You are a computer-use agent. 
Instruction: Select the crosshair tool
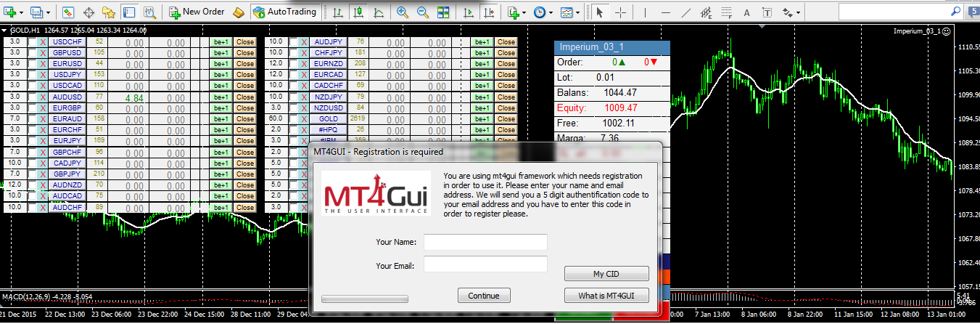(620, 12)
